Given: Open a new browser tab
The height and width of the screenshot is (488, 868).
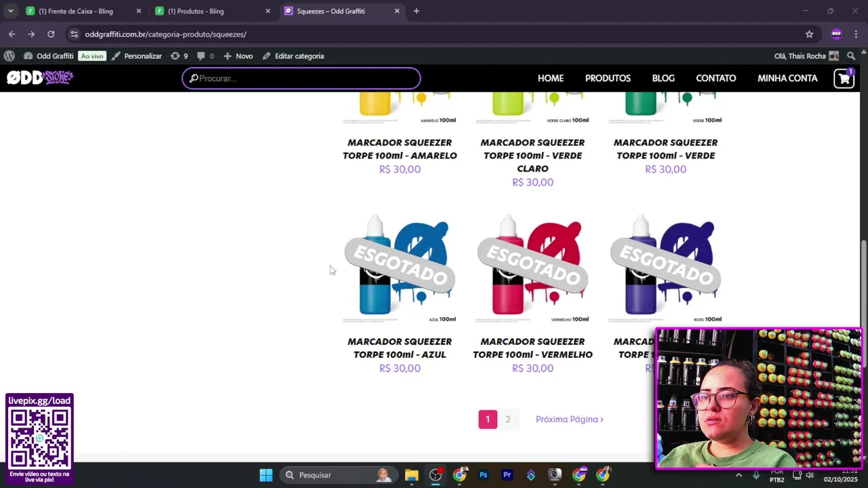Looking at the screenshot, I should pyautogui.click(x=416, y=11).
